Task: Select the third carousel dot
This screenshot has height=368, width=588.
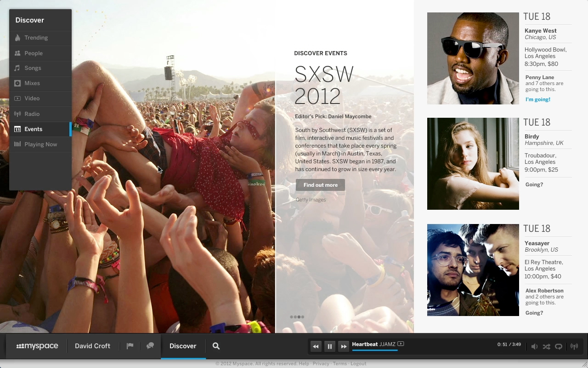Action: click(x=299, y=317)
